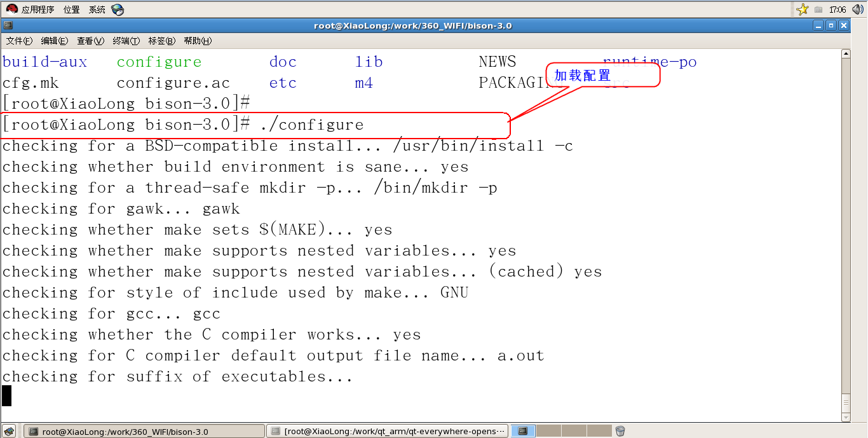Click the 'lib' directory name
The height and width of the screenshot is (438, 868).
click(369, 62)
